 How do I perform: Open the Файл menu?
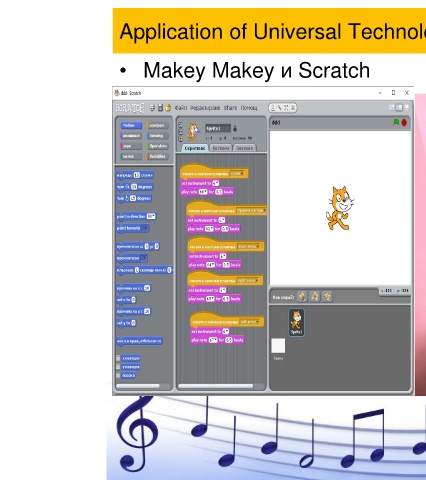point(181,108)
